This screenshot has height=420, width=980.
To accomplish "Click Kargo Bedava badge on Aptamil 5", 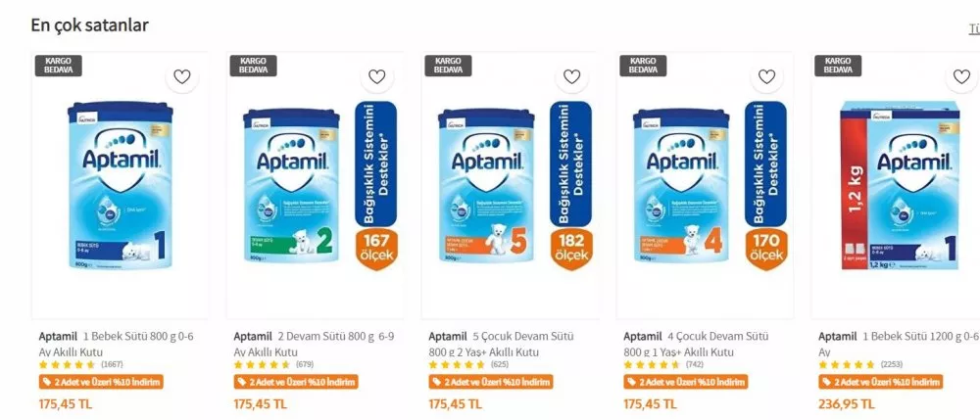I will click(x=449, y=66).
